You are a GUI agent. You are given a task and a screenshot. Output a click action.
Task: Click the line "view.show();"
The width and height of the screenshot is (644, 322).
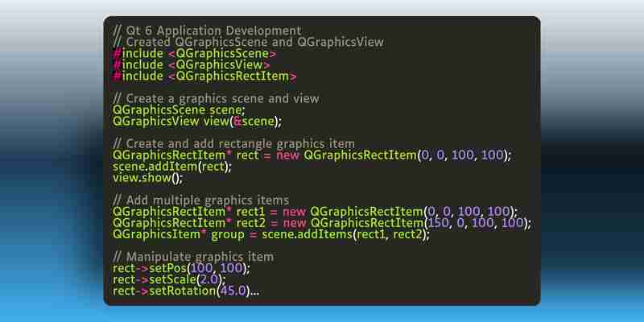pos(147,178)
